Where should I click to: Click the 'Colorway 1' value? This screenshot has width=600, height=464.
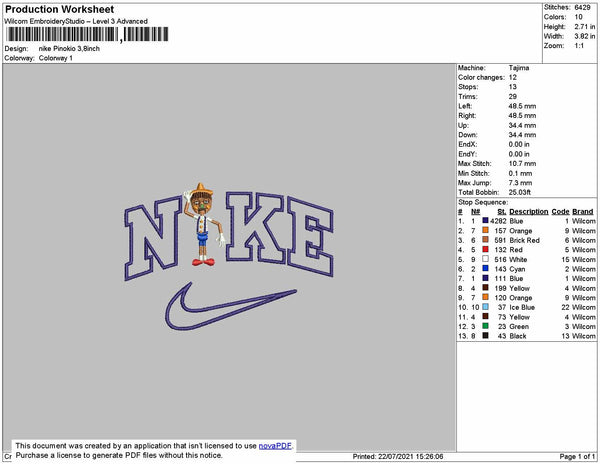coord(55,58)
